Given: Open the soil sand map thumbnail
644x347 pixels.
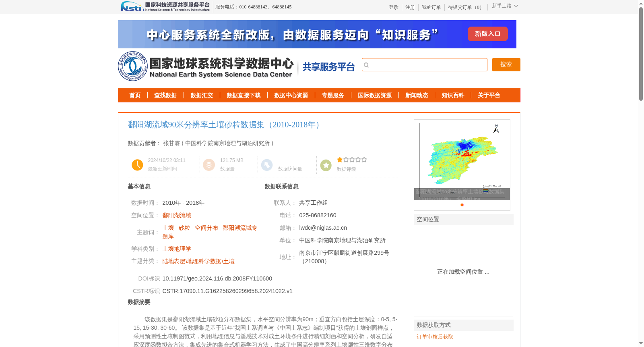Looking at the screenshot, I should (462, 160).
